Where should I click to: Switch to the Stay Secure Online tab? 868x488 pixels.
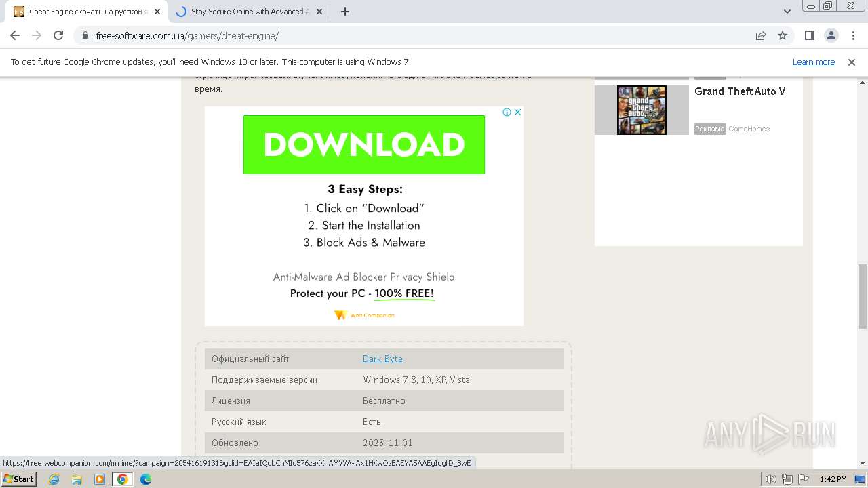(250, 12)
